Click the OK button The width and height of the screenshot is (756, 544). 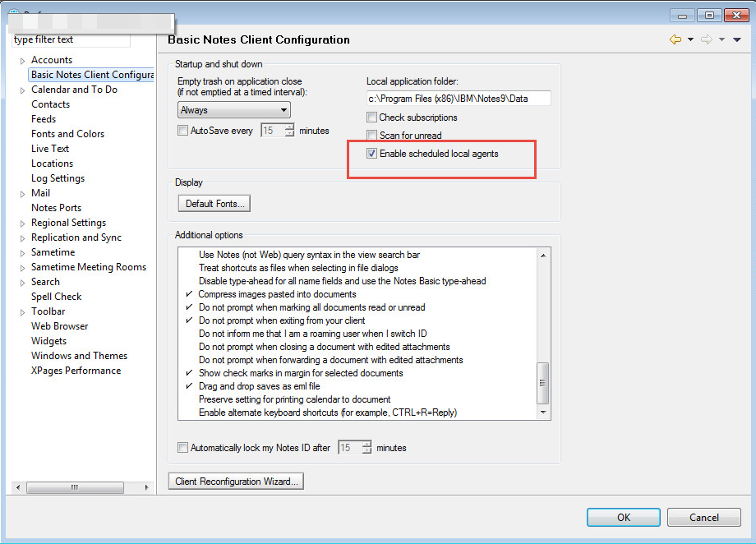624,518
